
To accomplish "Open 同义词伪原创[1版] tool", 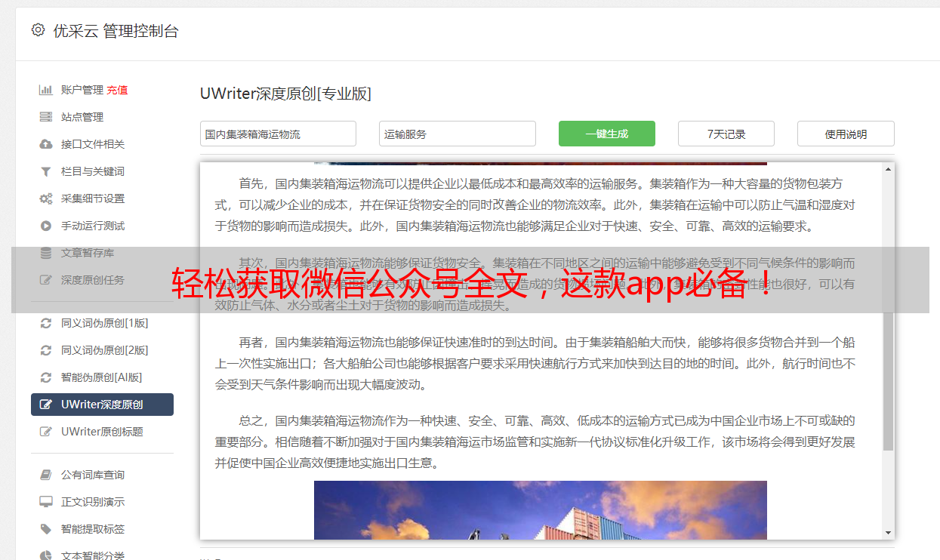I will [x=105, y=323].
